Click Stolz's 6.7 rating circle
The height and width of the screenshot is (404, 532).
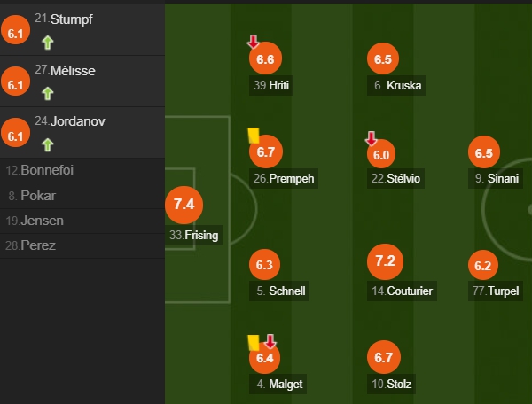[x=384, y=357]
